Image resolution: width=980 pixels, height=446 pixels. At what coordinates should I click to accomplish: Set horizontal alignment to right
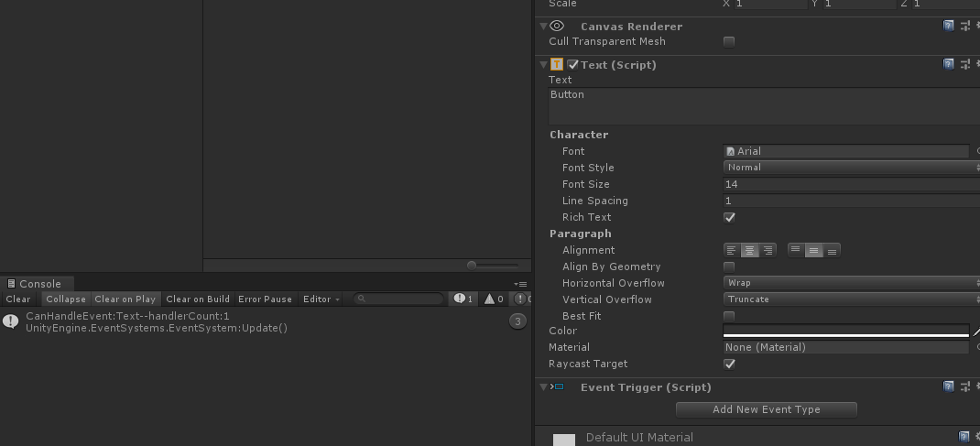tap(768, 251)
